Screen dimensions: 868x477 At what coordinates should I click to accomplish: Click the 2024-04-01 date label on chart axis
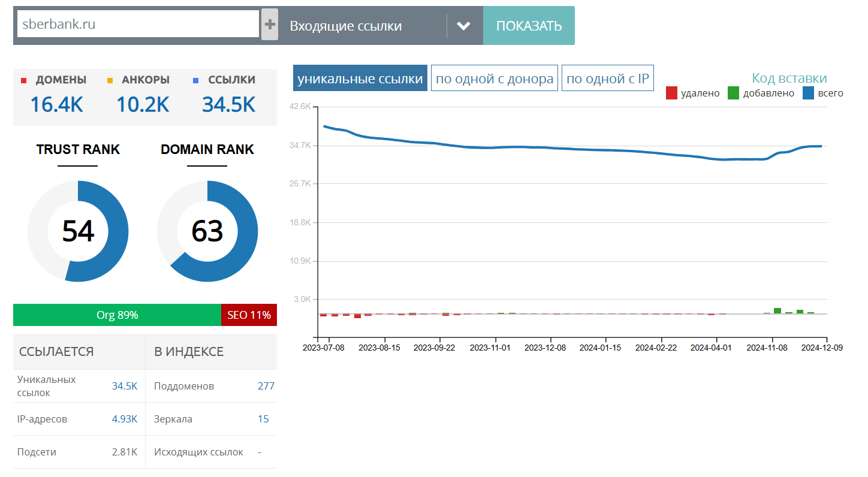[x=712, y=348]
